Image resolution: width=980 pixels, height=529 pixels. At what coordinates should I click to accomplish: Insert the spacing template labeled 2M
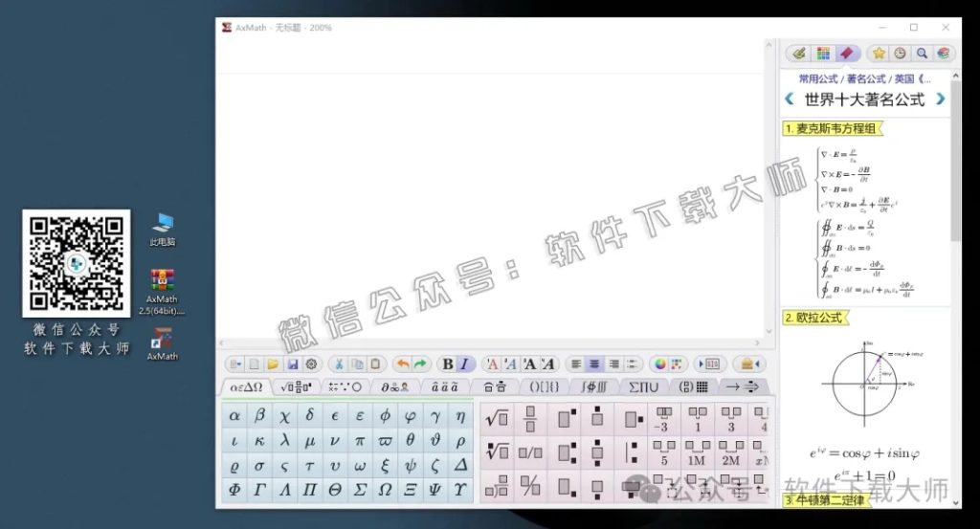point(730,453)
